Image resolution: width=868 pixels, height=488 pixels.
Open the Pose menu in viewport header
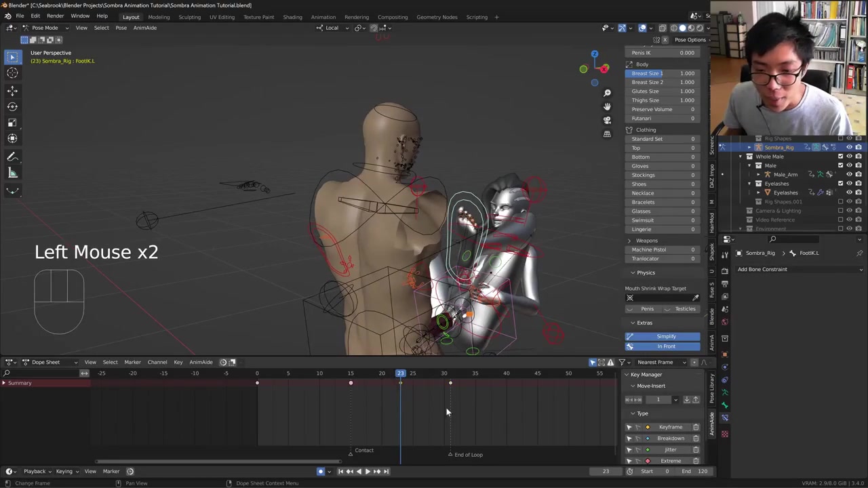click(x=121, y=28)
